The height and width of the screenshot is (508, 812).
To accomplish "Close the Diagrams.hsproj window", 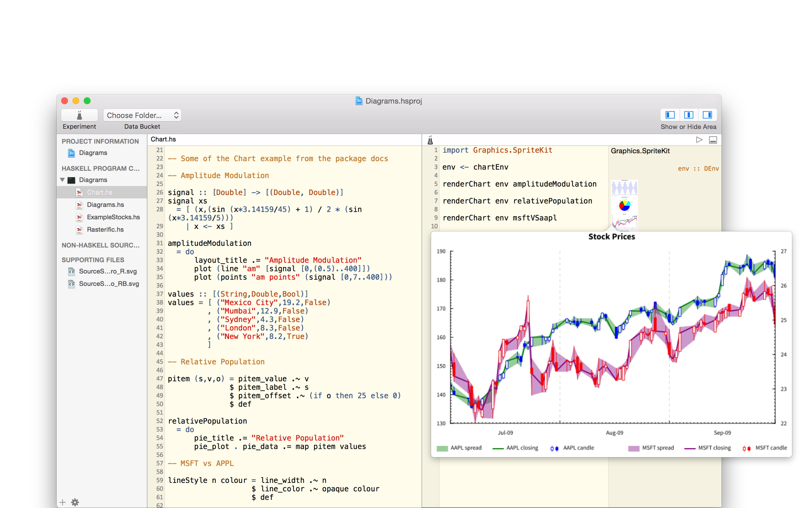I will point(65,101).
